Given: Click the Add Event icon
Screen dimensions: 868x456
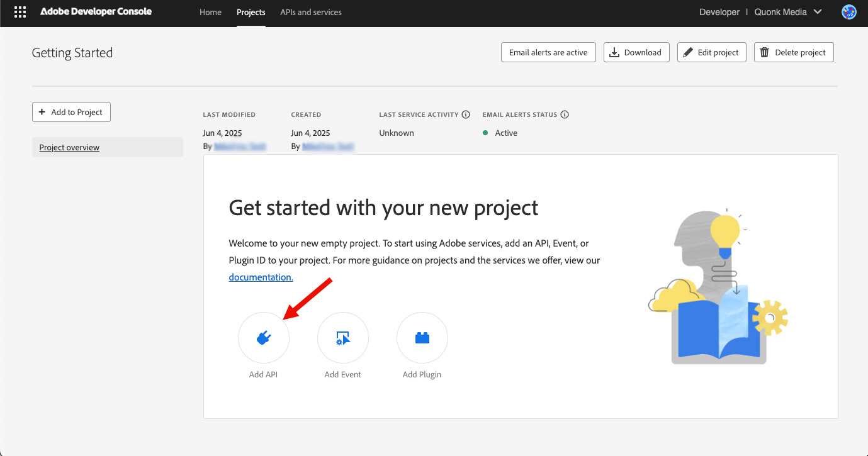Looking at the screenshot, I should (342, 338).
